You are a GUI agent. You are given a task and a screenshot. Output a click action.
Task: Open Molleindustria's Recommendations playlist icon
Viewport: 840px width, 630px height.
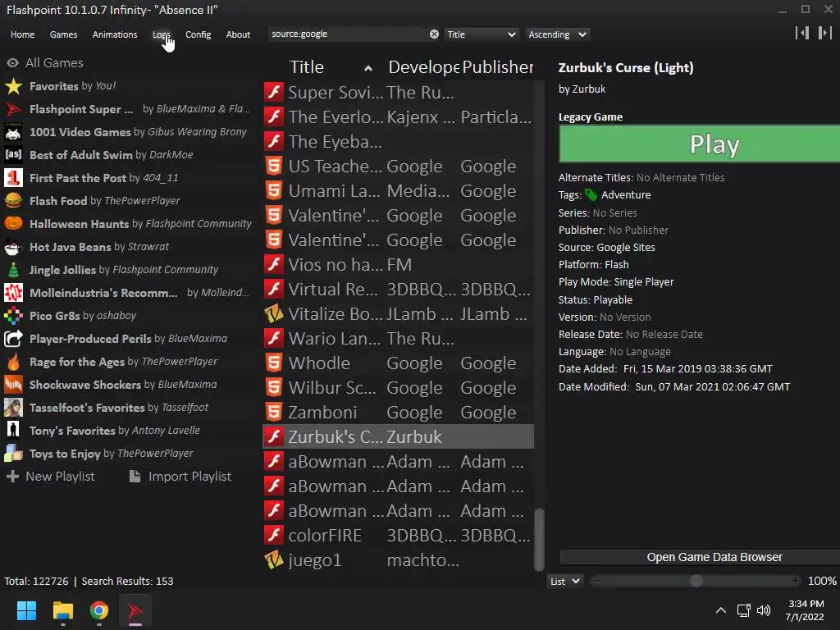coord(13,293)
